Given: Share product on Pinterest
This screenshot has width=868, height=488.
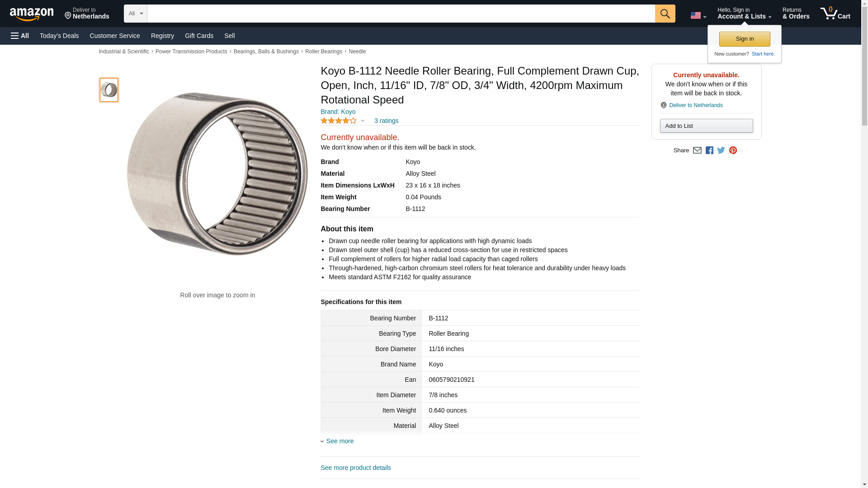Looking at the screenshot, I should (733, 150).
